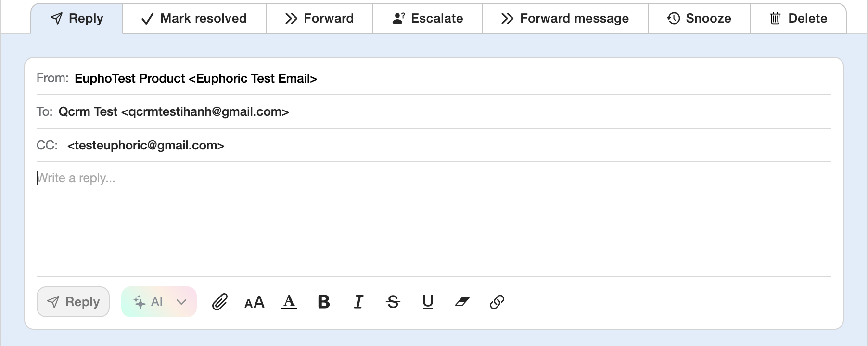The width and height of the screenshot is (868, 346).
Task: Open the font size AA option
Action: 255,302
